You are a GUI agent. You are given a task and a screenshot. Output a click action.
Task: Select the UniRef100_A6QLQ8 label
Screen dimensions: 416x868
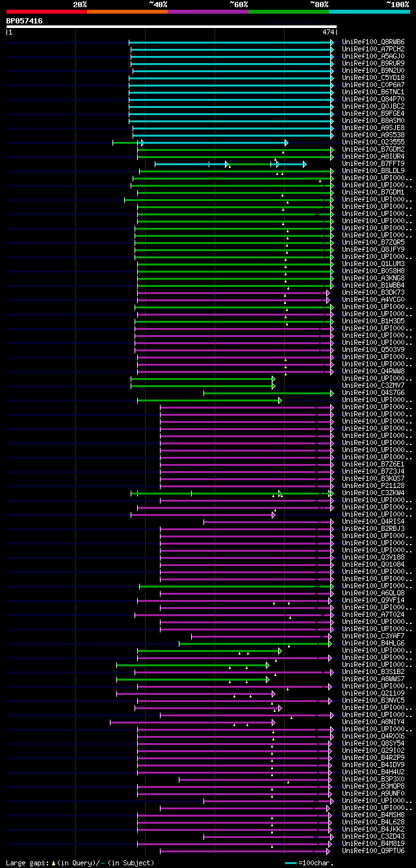(x=373, y=593)
